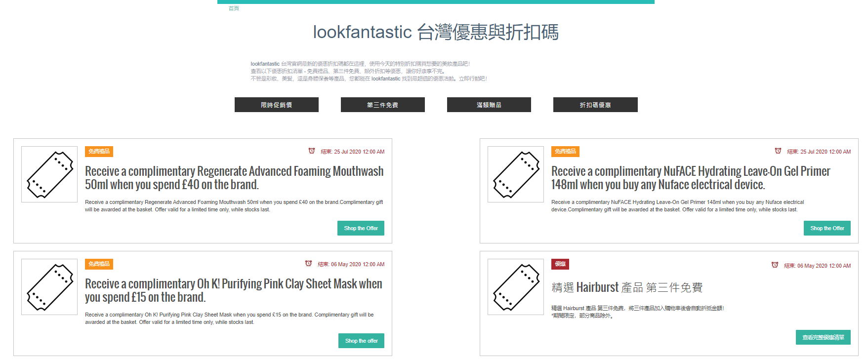Click the end date text on Regenerate Mouthwash offer
868x359 pixels.
353,152
